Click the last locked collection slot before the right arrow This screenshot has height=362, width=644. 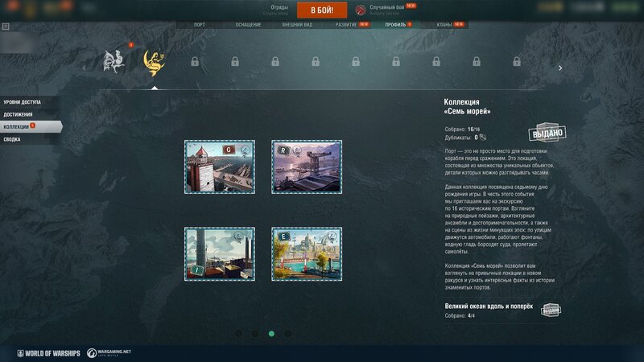[517, 62]
